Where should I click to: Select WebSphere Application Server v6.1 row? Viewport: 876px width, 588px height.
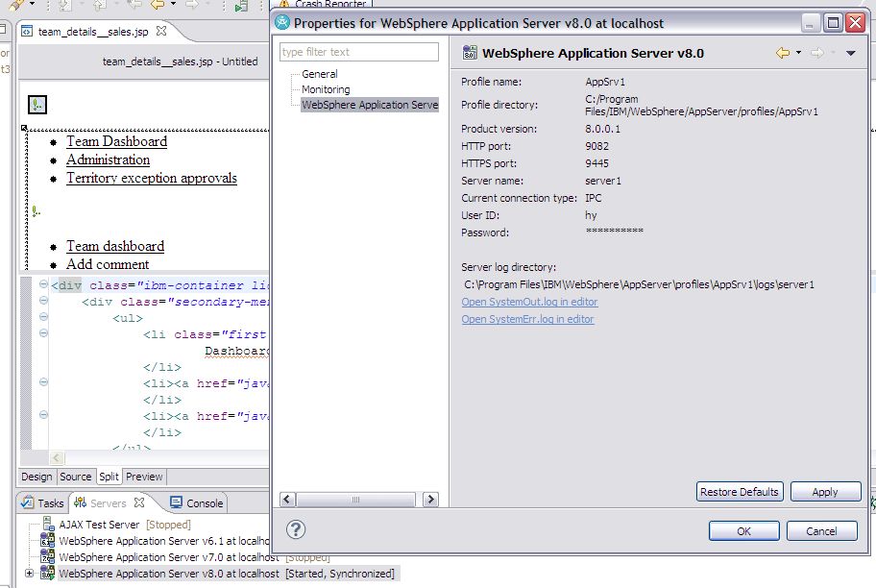click(164, 541)
